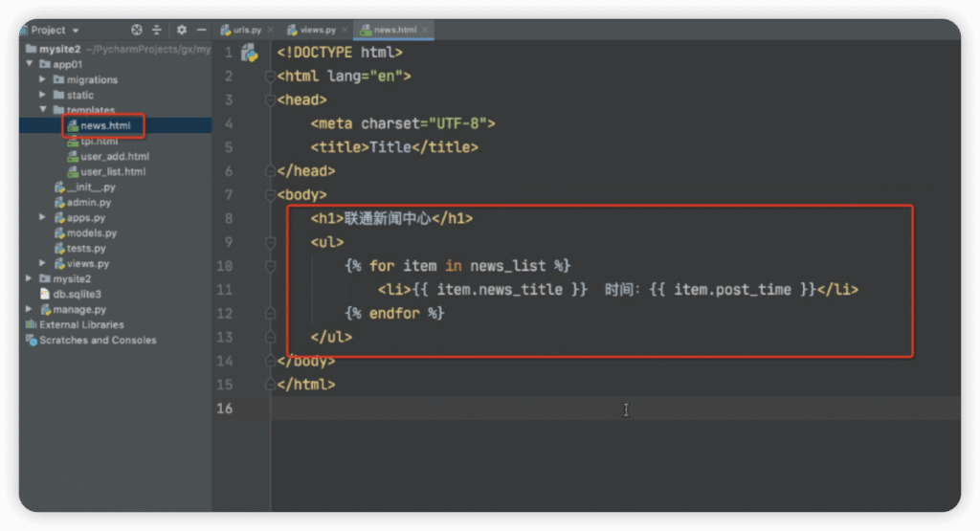Click the db.sqlite3 file icon
The image size is (980, 531).
pyautogui.click(x=44, y=295)
